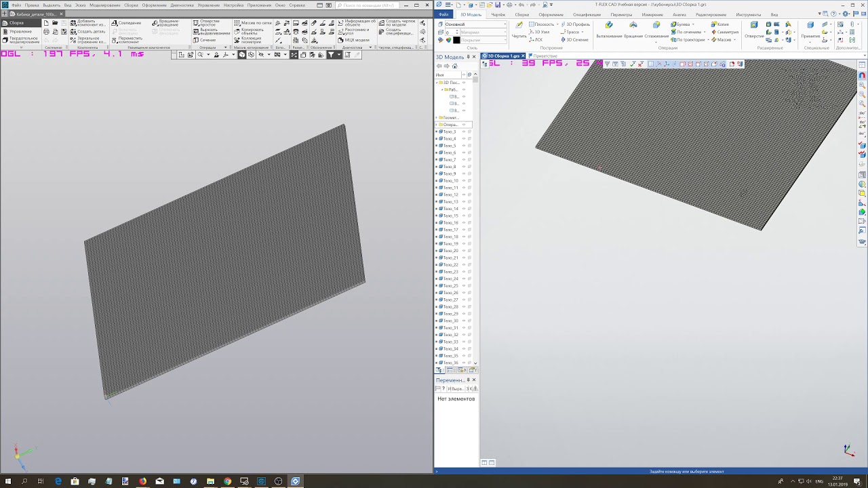
Task: Collapse 3D Построения folder in tree
Action: pos(437,83)
